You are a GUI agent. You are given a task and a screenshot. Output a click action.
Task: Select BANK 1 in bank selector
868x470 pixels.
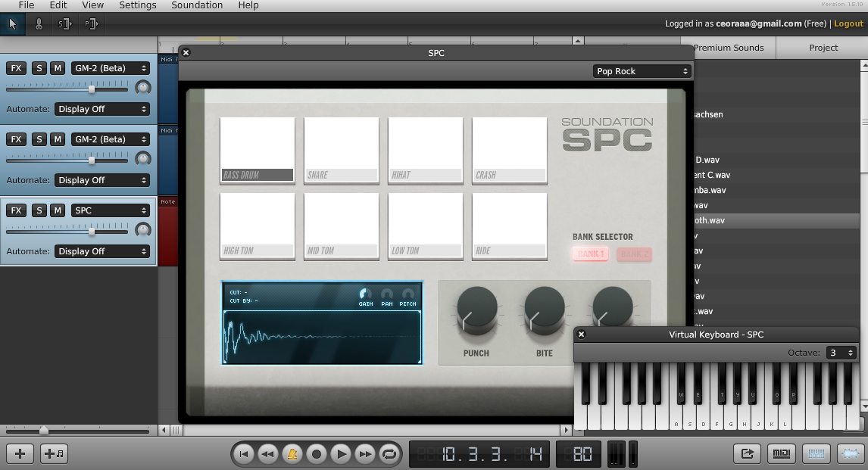tap(591, 254)
